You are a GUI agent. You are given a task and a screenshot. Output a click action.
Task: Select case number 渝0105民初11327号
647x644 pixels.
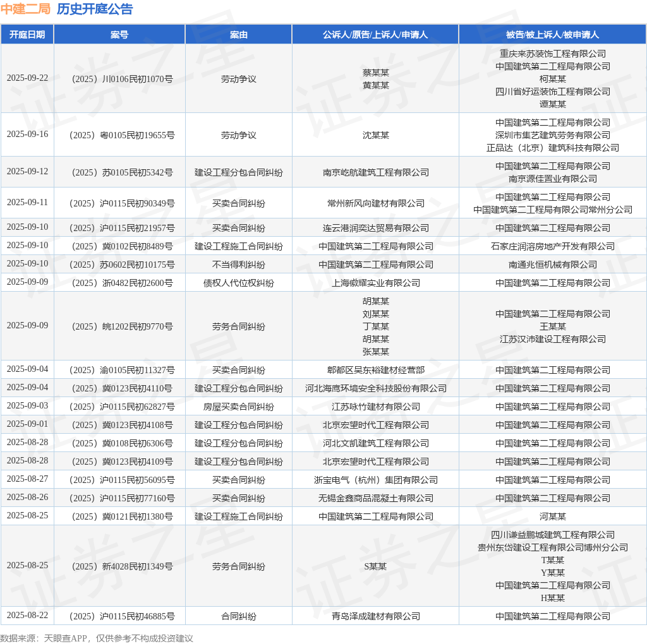coord(122,370)
